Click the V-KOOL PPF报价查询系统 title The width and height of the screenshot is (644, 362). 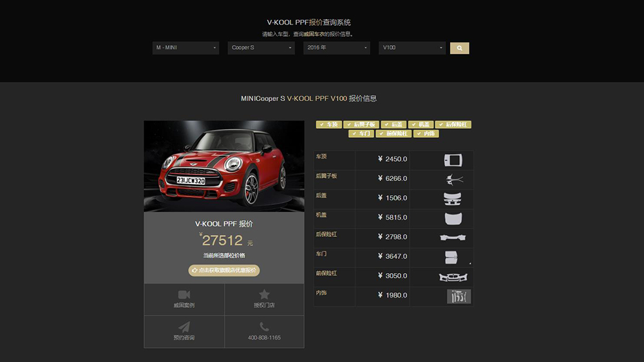[x=308, y=23]
